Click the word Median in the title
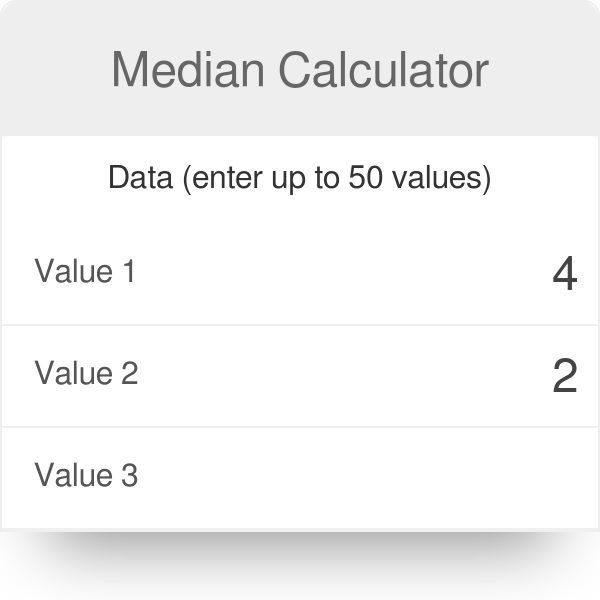This screenshot has width=600, height=600. click(x=188, y=70)
